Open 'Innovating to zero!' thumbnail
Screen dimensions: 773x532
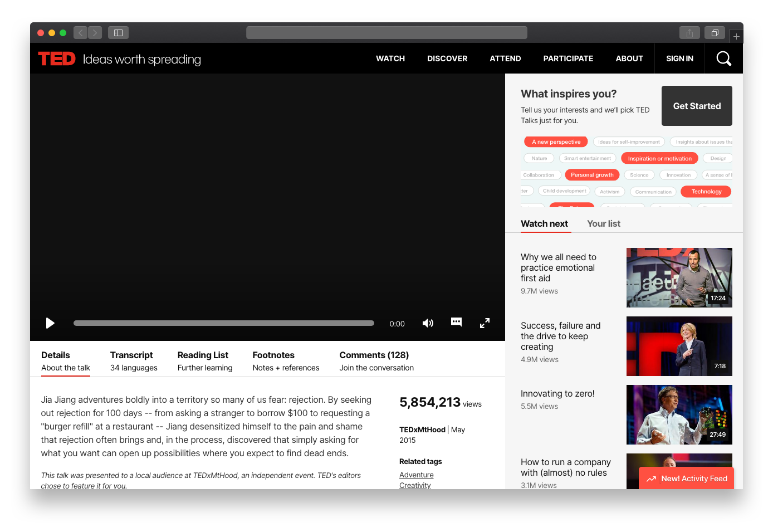679,414
